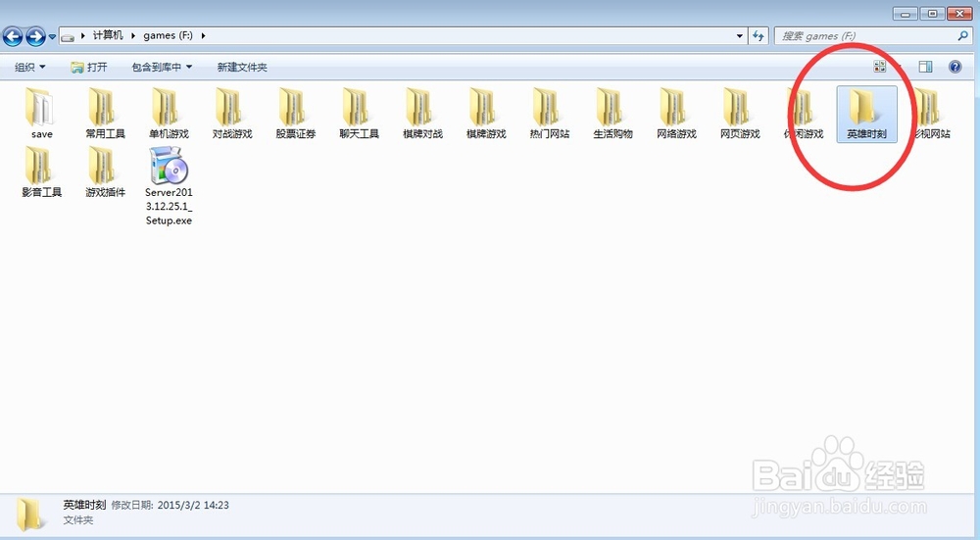980x540 pixels.
Task: Open the recent pages dropdown arrow
Action: coord(53,36)
